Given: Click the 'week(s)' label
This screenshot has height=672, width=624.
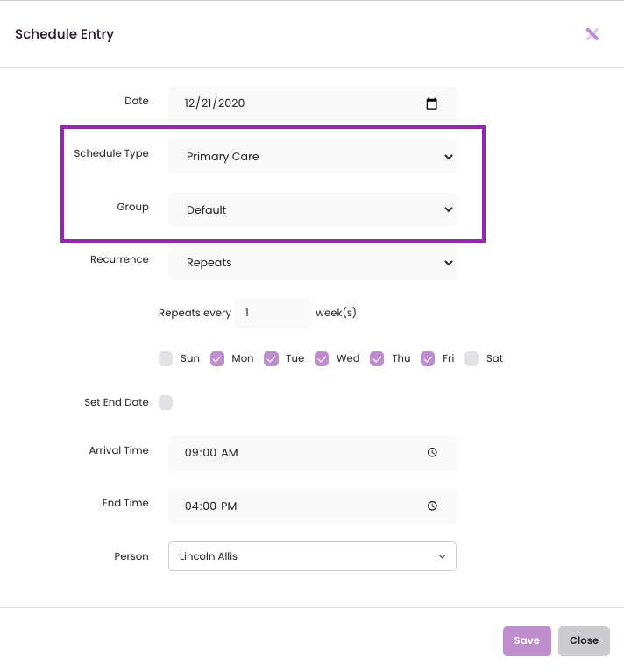Looking at the screenshot, I should [336, 313].
